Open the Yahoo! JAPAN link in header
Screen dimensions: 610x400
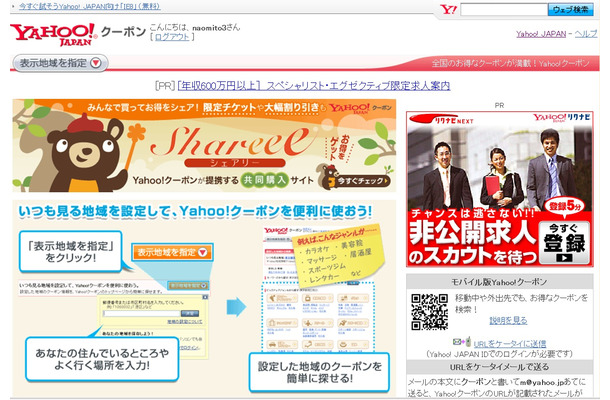[x=541, y=34]
